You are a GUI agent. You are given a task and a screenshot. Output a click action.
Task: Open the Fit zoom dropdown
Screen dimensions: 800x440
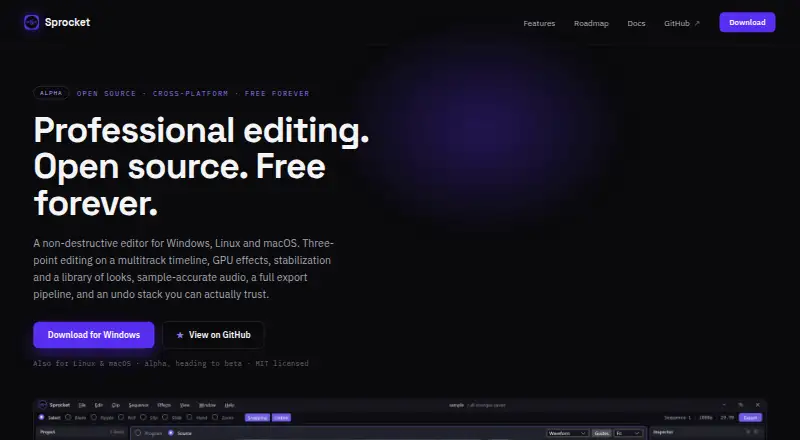tap(628, 433)
